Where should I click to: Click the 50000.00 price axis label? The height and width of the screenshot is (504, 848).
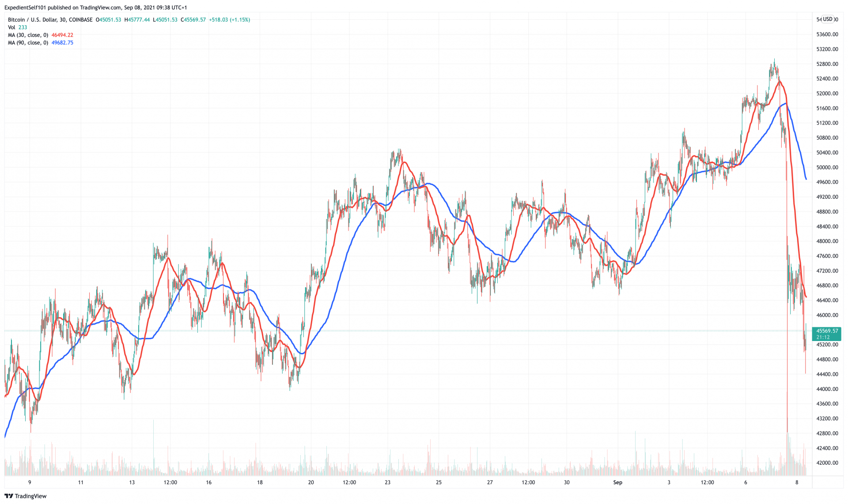827,167
